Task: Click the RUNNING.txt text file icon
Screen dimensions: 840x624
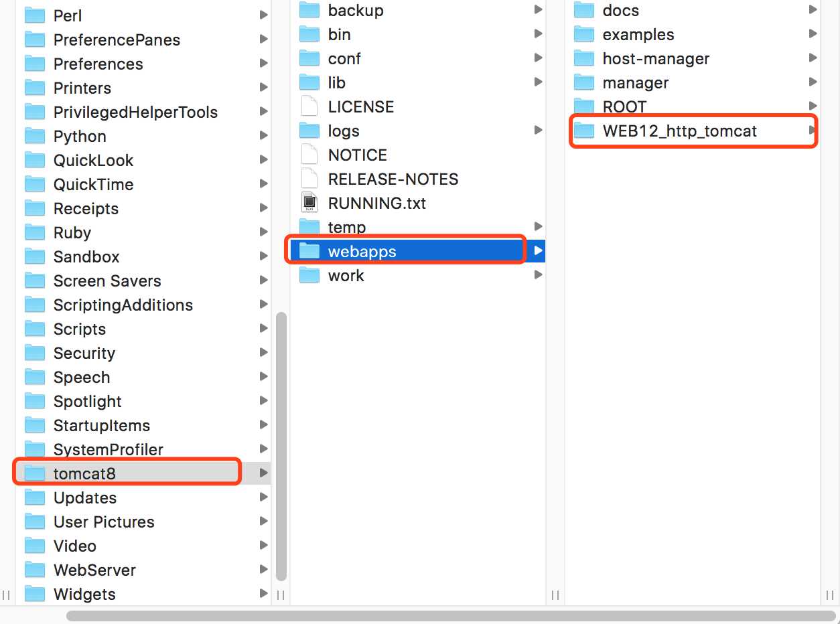Action: tap(309, 203)
